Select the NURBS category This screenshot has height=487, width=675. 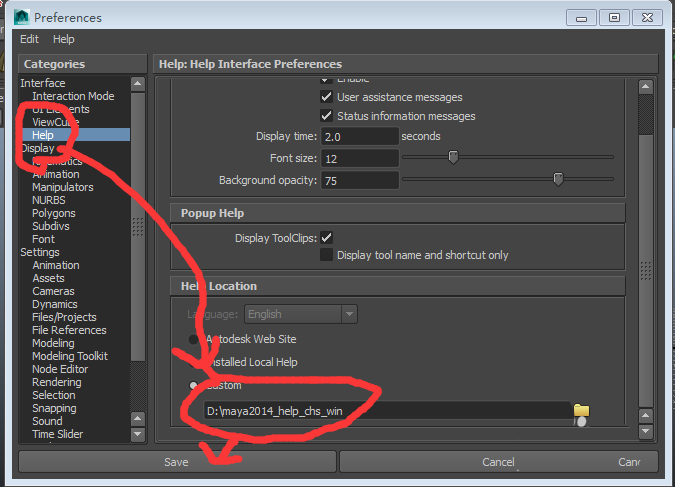49,200
